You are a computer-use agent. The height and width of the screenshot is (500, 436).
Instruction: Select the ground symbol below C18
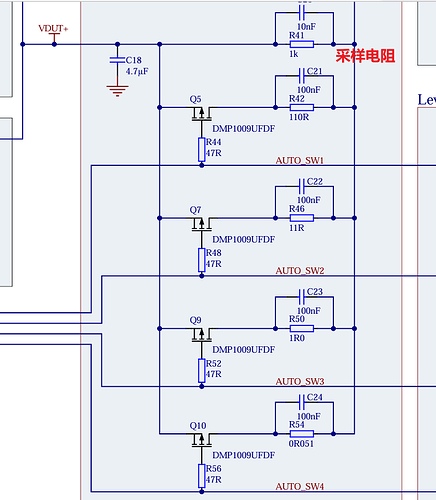pos(117,90)
